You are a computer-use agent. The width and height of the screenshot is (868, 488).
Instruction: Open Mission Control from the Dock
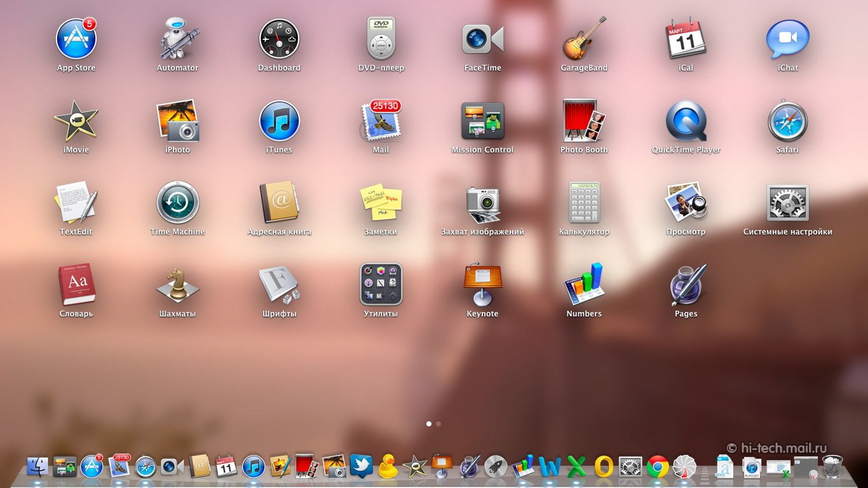(x=65, y=466)
